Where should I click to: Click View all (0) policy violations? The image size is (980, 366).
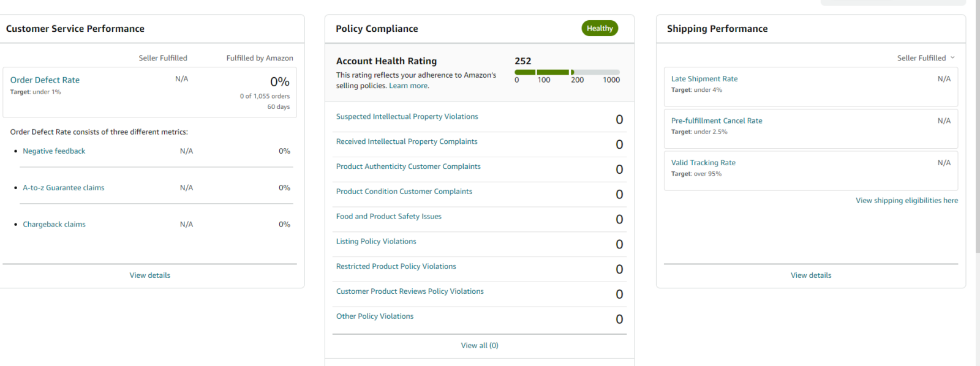tap(479, 346)
